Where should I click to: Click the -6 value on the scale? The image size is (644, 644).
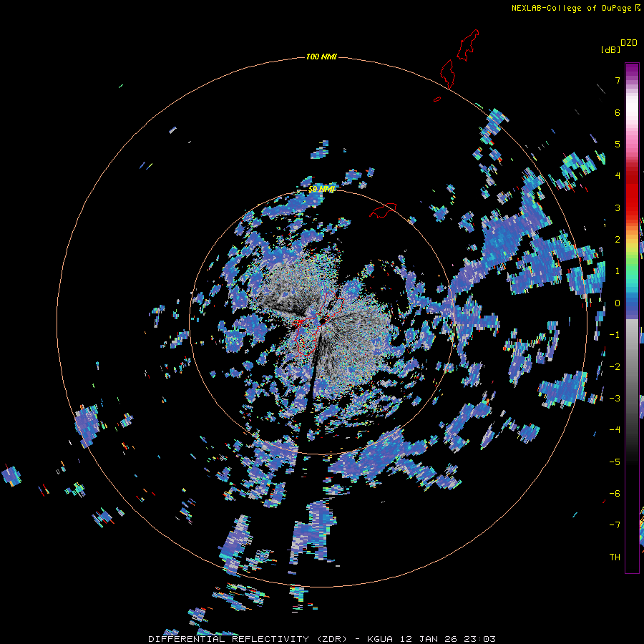tap(615, 494)
